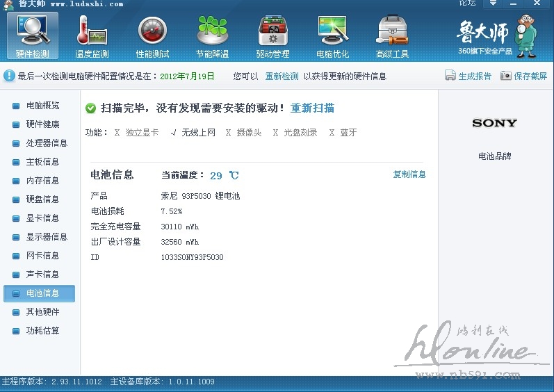Open the 论坛 forum link

tap(467, 3)
